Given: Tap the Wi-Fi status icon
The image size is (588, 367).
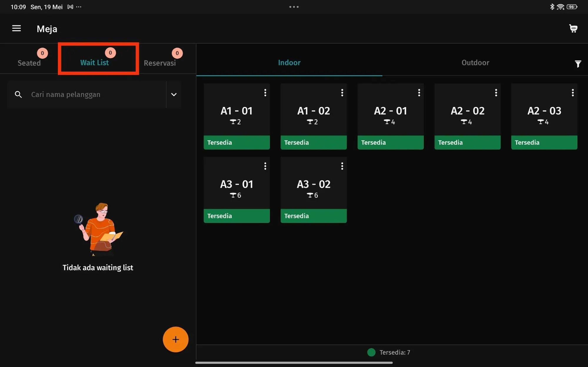Looking at the screenshot, I should pos(561,7).
